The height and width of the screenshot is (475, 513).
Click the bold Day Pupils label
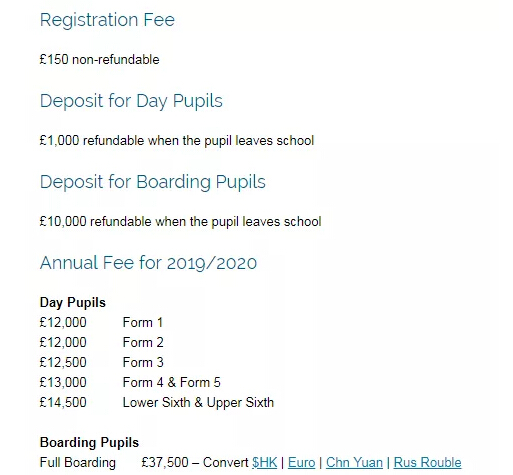tap(73, 302)
